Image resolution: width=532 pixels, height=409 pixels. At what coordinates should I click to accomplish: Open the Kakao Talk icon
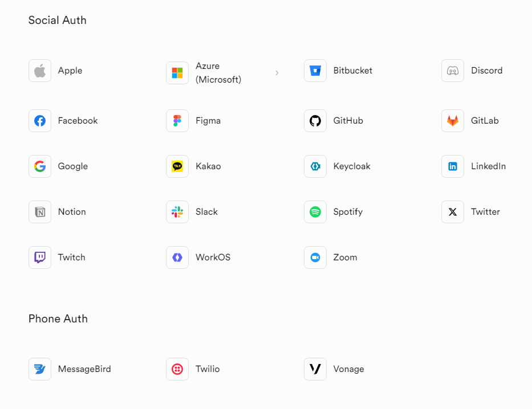pos(177,166)
